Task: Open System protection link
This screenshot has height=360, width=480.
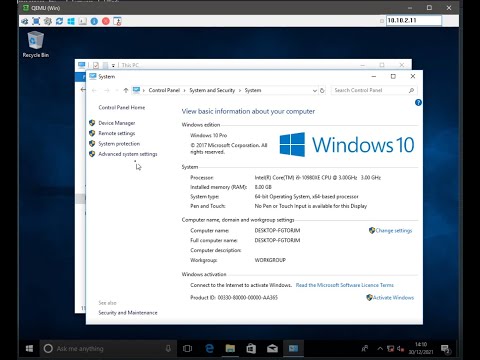Action: (119, 144)
